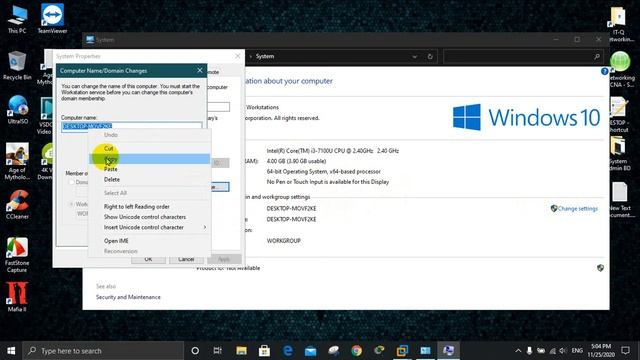Image resolution: width=640 pixels, height=360 pixels.
Task: Open New Text Document on desktop
Action: click(x=620, y=200)
